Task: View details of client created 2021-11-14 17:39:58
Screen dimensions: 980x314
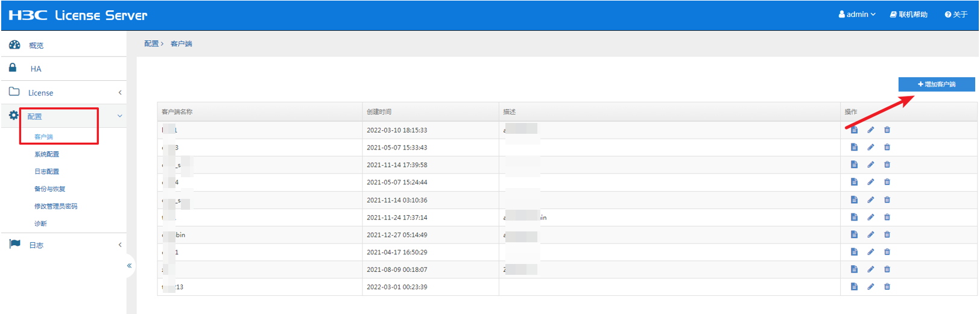Action: tap(854, 165)
